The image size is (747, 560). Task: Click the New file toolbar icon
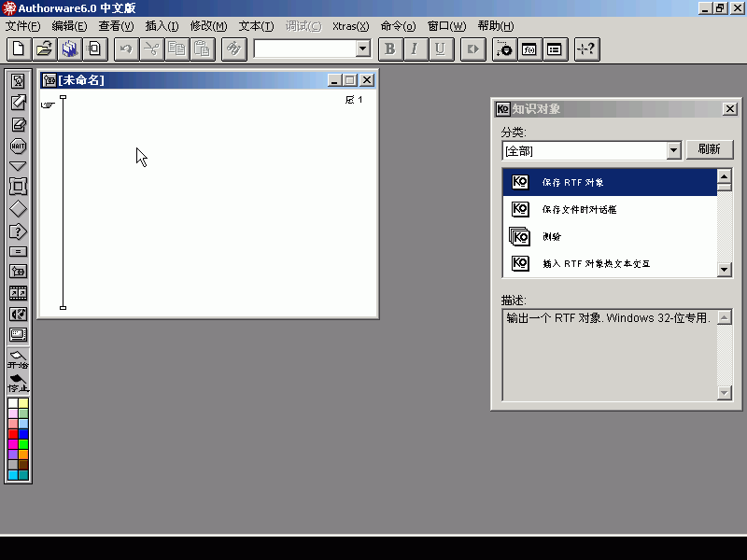coord(19,49)
